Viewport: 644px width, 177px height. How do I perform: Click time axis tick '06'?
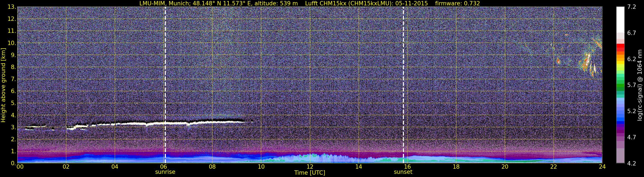click(164, 167)
